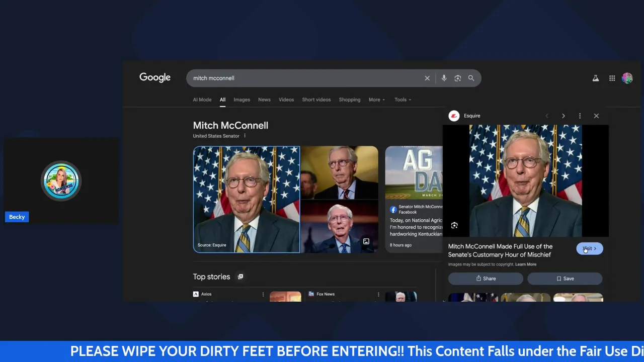
Task: Click the Esquire logo in image panel
Action: (454, 116)
